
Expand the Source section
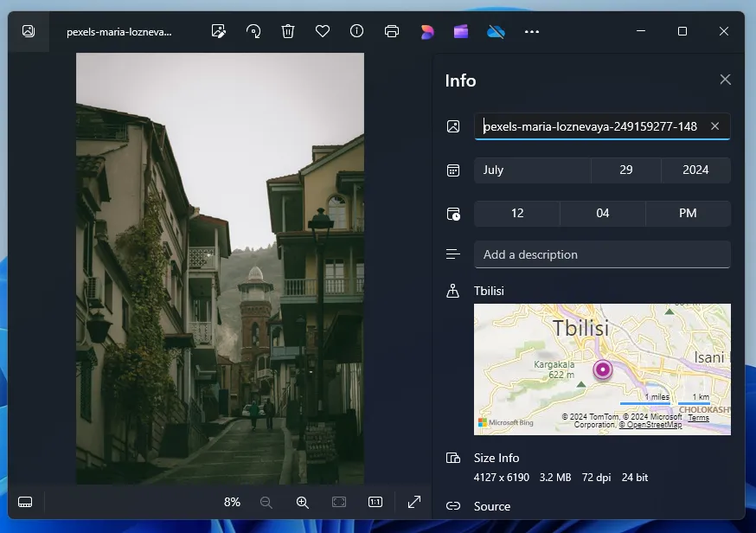[492, 506]
